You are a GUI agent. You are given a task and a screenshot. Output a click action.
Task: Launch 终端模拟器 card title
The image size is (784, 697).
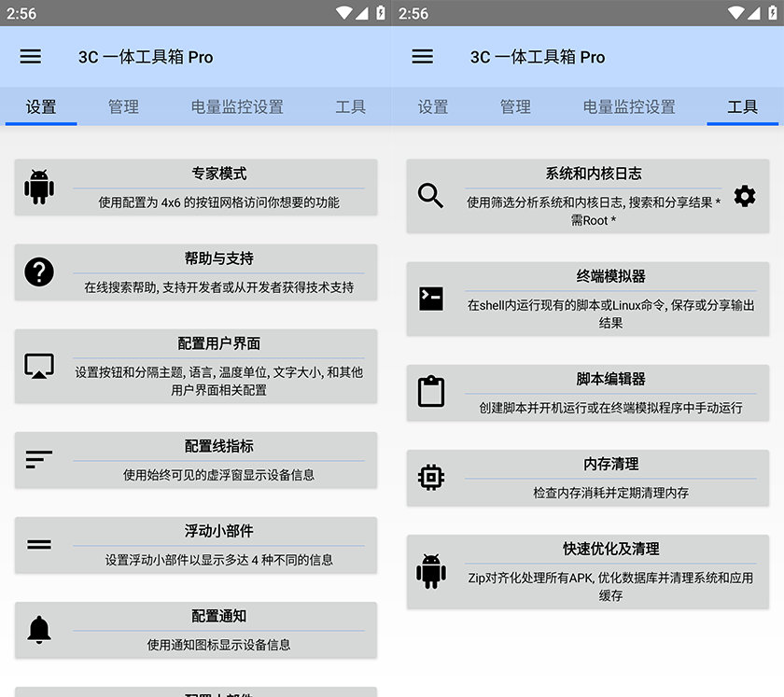coord(611,276)
